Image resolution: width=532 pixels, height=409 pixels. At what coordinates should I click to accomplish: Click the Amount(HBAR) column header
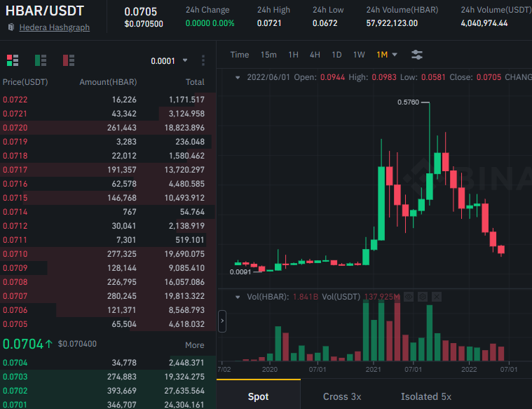tap(108, 82)
